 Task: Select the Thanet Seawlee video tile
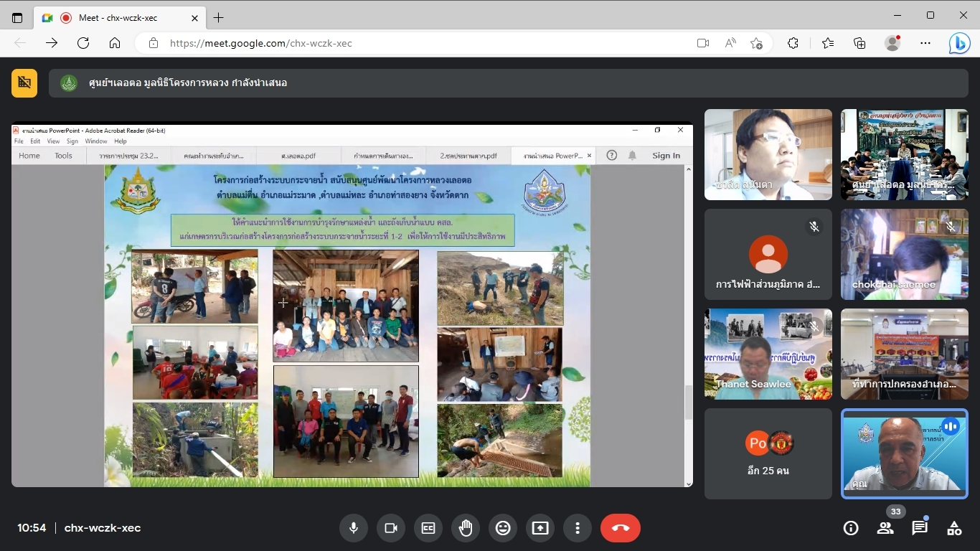768,354
